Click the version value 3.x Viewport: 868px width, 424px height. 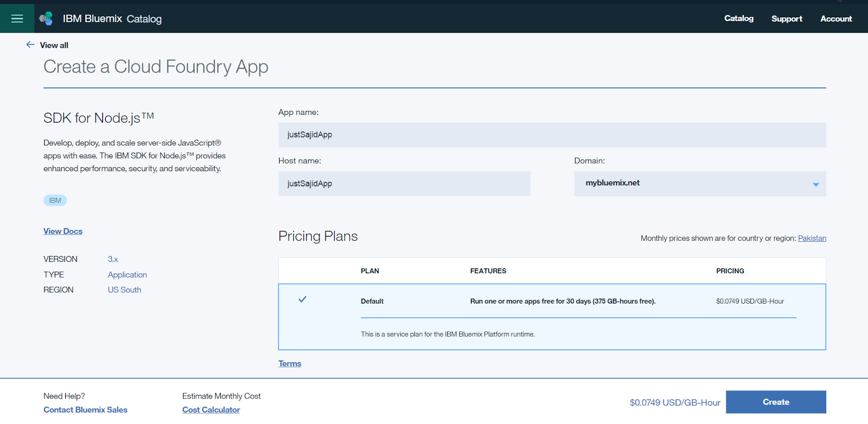[x=113, y=259]
